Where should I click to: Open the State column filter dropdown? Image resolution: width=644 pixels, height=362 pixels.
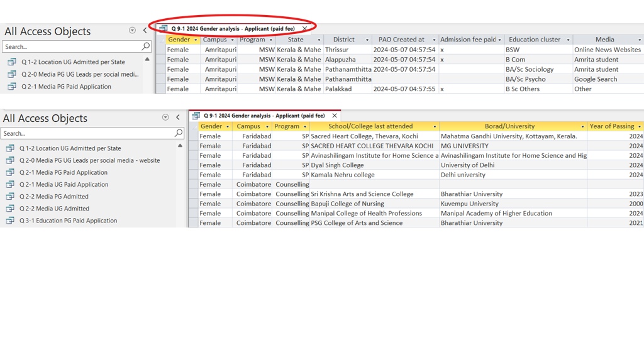pos(319,40)
